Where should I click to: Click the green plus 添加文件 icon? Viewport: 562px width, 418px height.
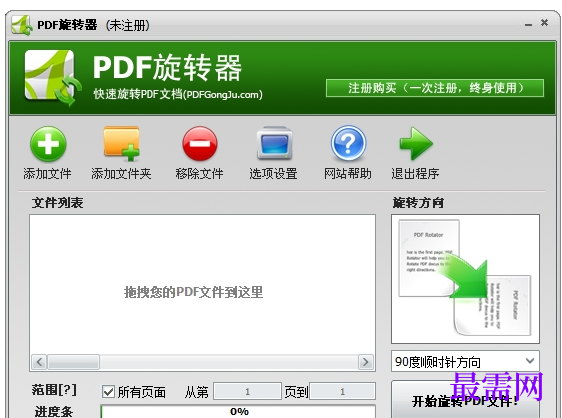[x=48, y=144]
